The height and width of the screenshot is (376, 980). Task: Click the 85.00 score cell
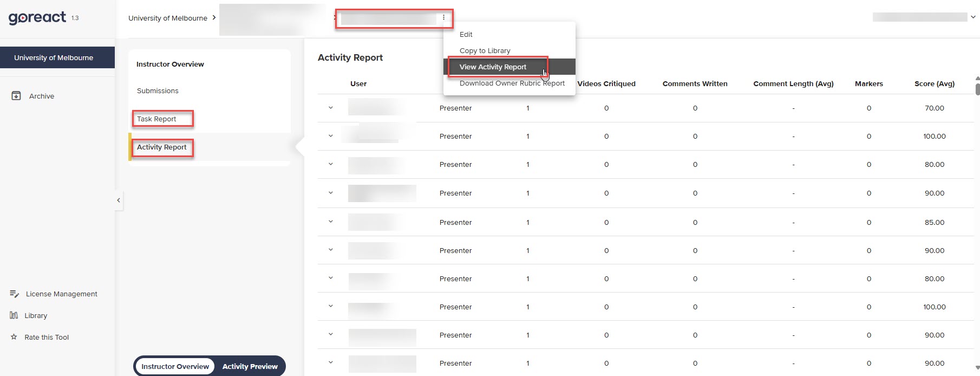pyautogui.click(x=935, y=222)
